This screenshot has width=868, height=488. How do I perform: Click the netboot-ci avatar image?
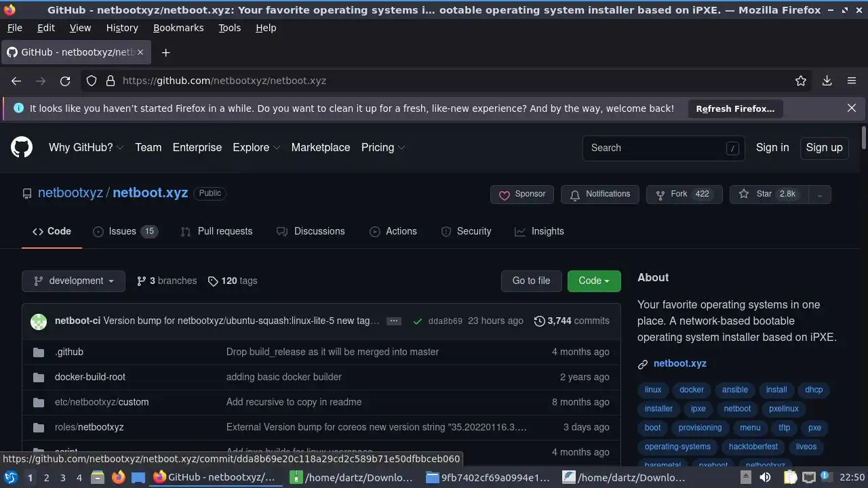point(39,321)
